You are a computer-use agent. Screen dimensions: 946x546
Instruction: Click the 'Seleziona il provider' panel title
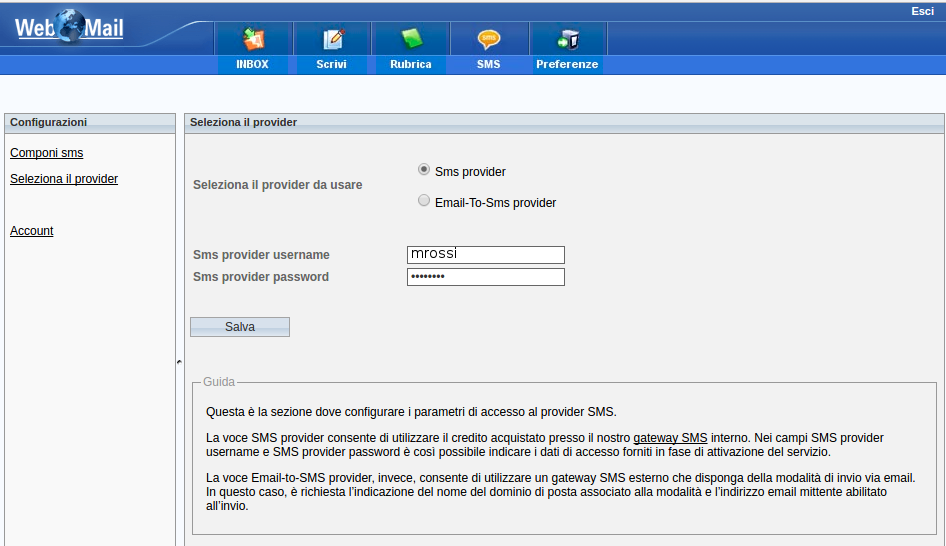pyautogui.click(x=243, y=122)
